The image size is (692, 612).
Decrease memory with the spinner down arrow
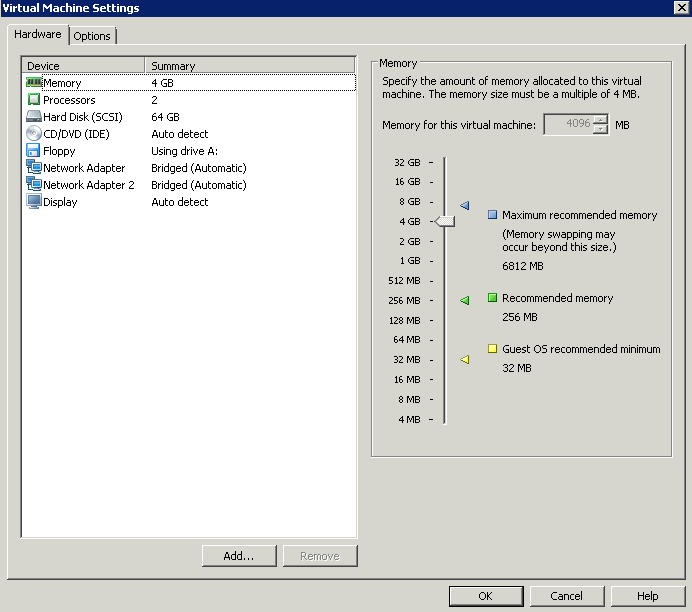coord(600,129)
